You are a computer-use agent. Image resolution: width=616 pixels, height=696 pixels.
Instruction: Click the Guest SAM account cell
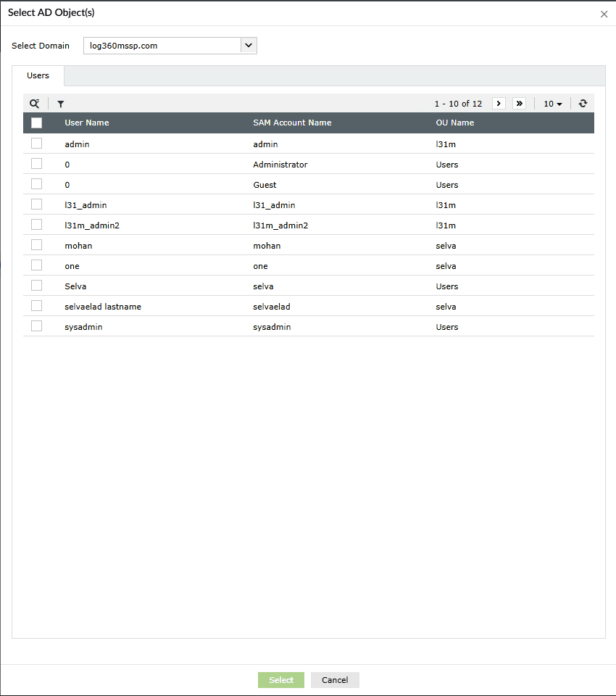tap(265, 185)
